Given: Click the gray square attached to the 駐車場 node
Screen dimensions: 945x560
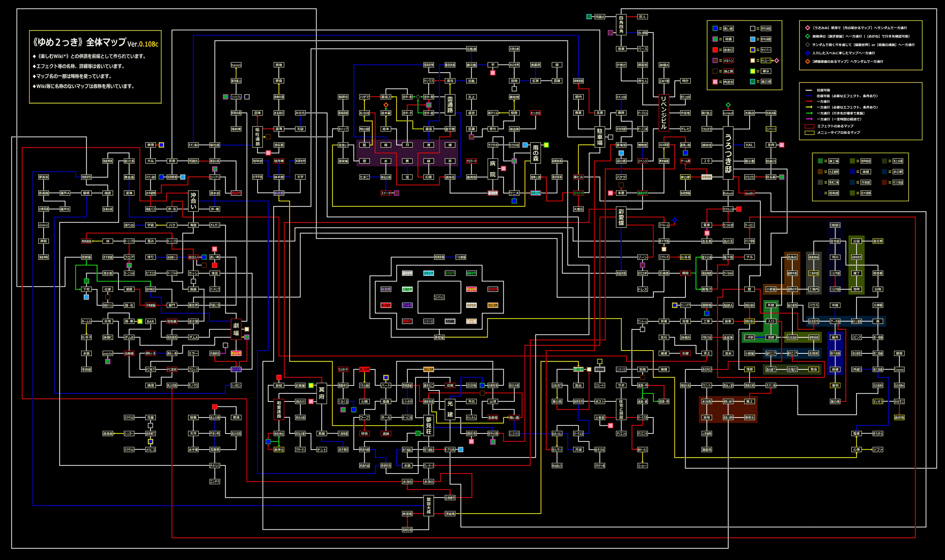Looking at the screenshot, I should point(610,137).
